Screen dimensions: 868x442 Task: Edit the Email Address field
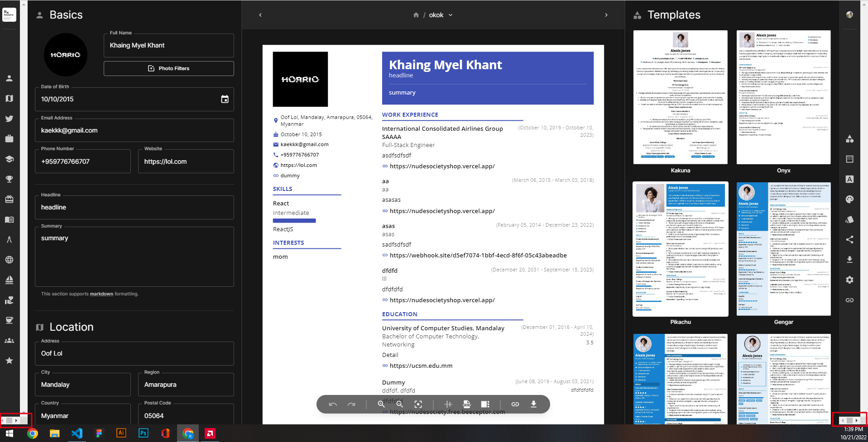click(x=134, y=130)
